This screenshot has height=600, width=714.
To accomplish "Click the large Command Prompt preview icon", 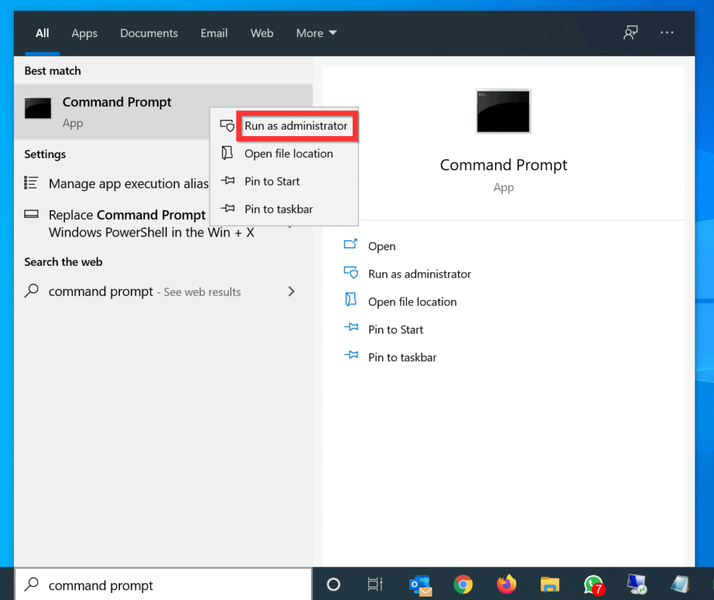I will click(503, 111).
